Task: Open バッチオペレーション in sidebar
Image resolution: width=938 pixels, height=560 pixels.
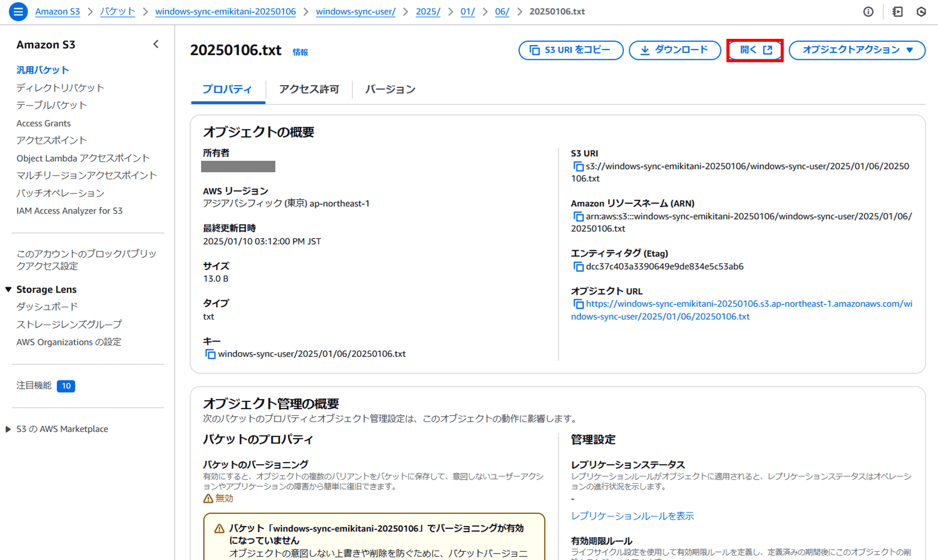Action: tap(60, 193)
